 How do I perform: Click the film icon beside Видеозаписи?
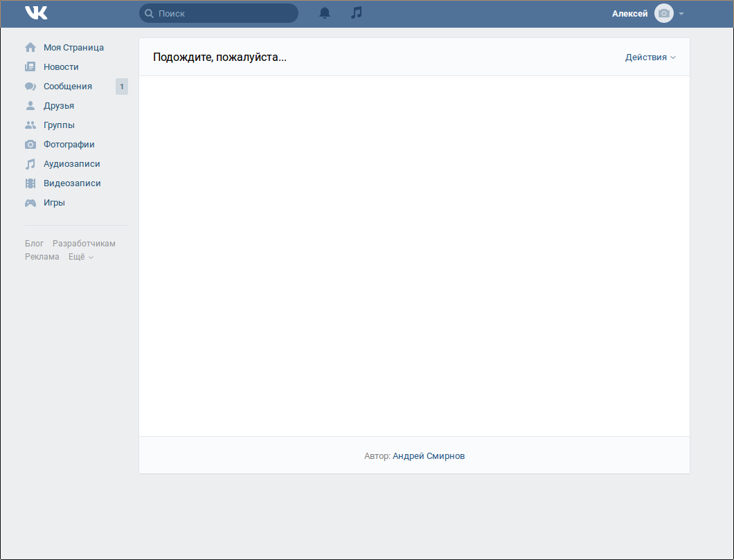[30, 183]
